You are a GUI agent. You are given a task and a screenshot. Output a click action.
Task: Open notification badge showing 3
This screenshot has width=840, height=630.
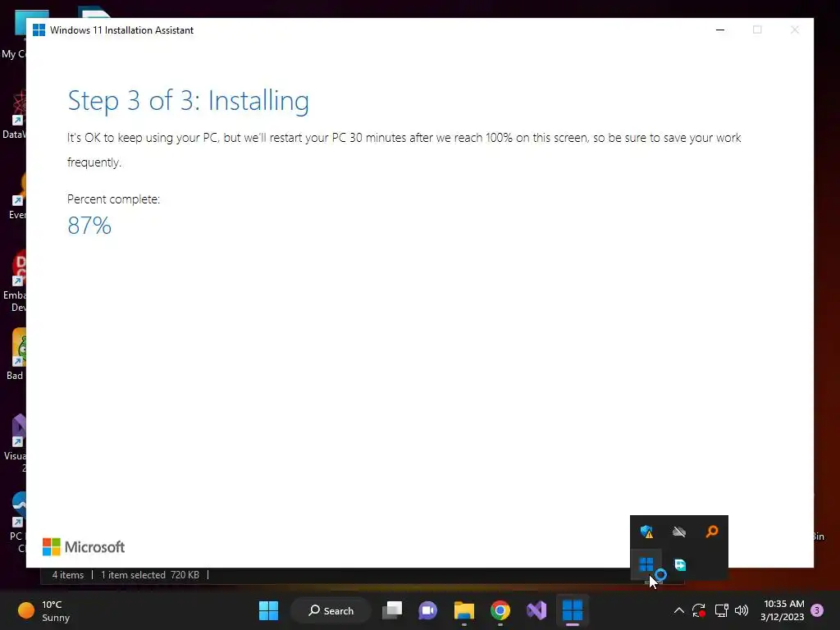click(817, 610)
